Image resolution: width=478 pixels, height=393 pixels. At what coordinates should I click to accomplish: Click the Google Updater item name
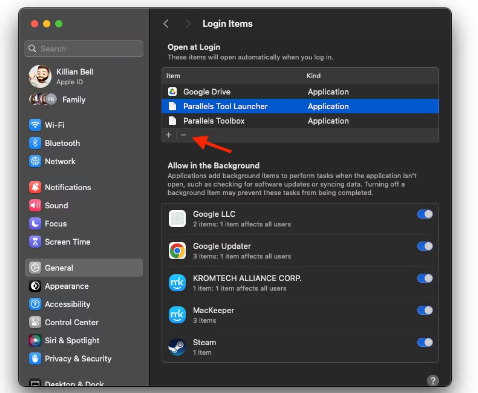pos(222,246)
